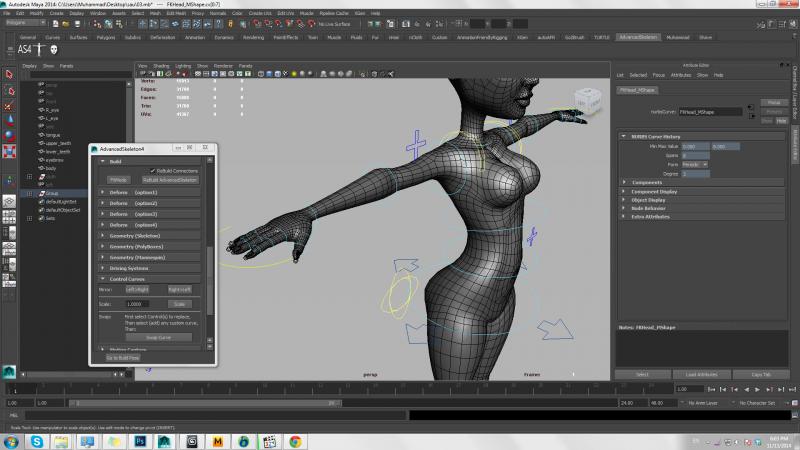Click the Swap Curve button
This screenshot has height=450, width=800.
(158, 337)
